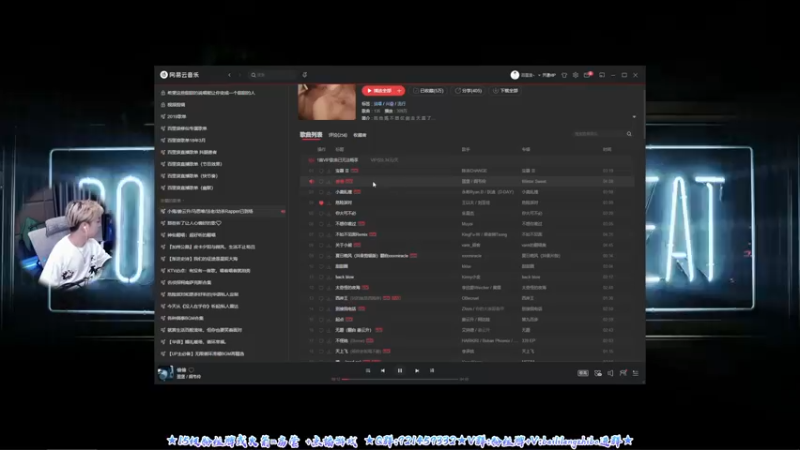Pause the current song
This screenshot has width=800, height=450.
[x=400, y=371]
